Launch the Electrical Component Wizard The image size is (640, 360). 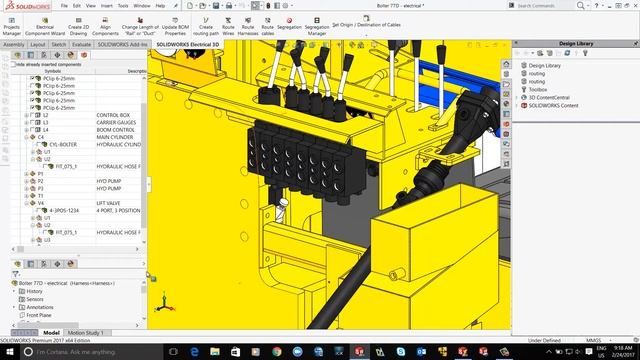coord(45,27)
